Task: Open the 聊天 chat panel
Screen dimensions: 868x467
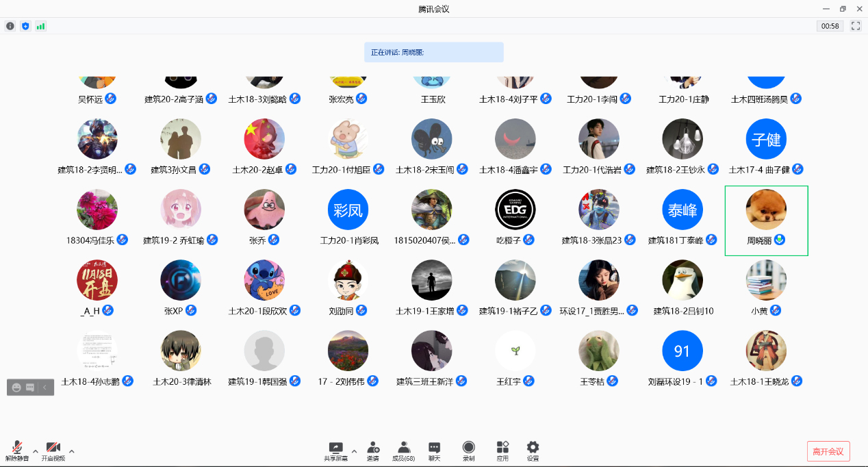Action: pyautogui.click(x=434, y=450)
